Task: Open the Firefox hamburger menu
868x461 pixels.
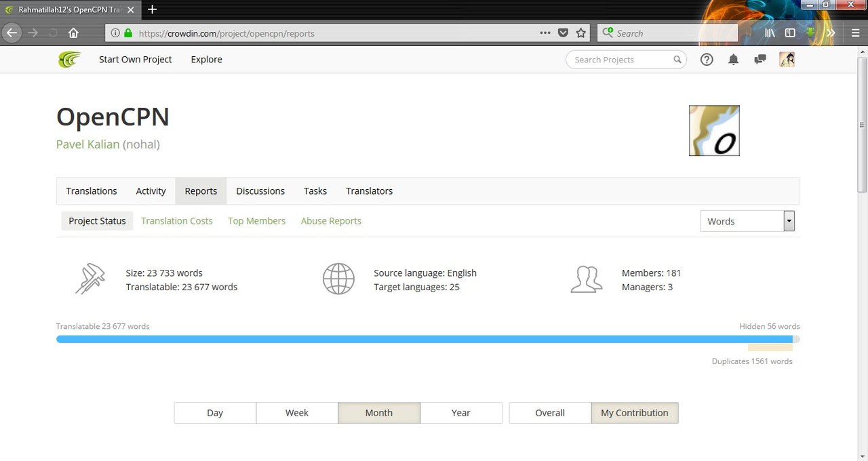Action: pos(855,33)
